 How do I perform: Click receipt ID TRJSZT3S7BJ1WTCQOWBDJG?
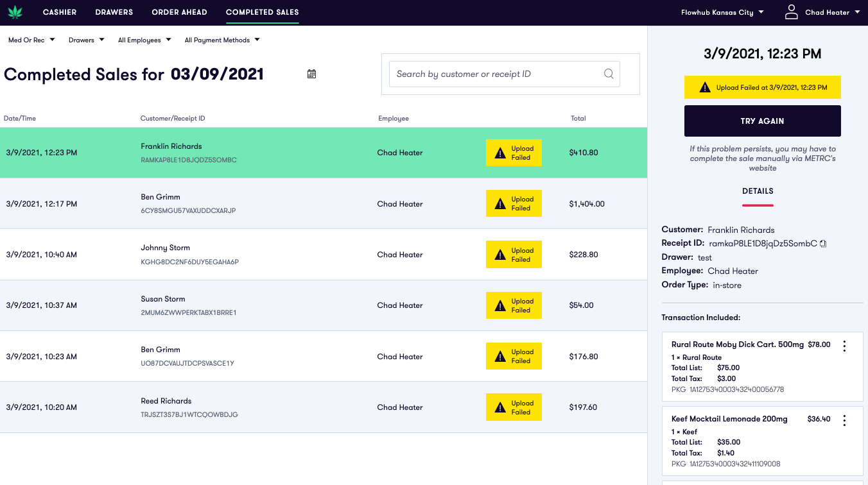click(189, 414)
